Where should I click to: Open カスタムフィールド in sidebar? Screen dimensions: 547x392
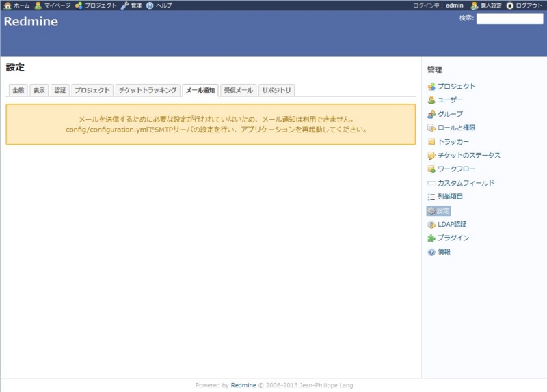pos(466,183)
